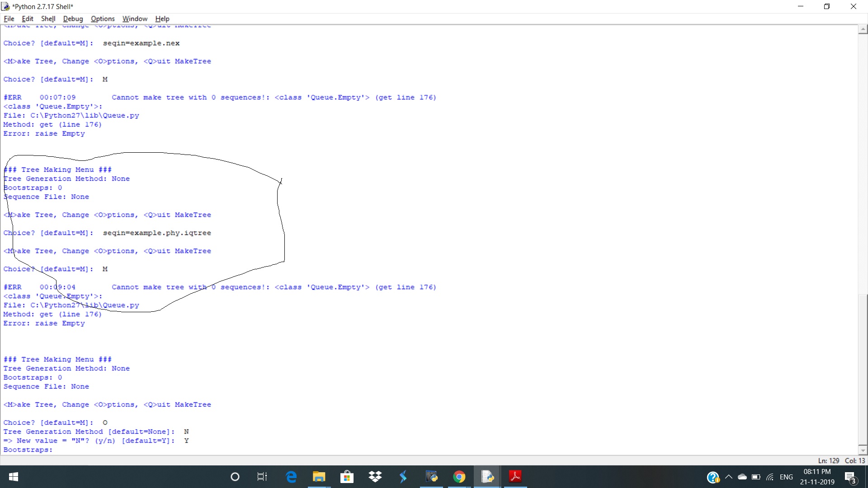Open Dropbox from the taskbar
Screen dimensions: 868x488
(375, 477)
